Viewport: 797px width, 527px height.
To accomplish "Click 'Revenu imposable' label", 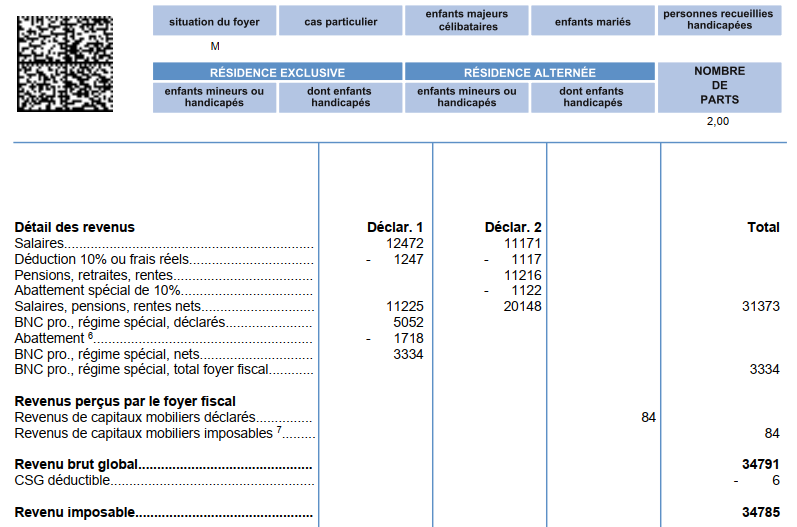I will (75, 512).
